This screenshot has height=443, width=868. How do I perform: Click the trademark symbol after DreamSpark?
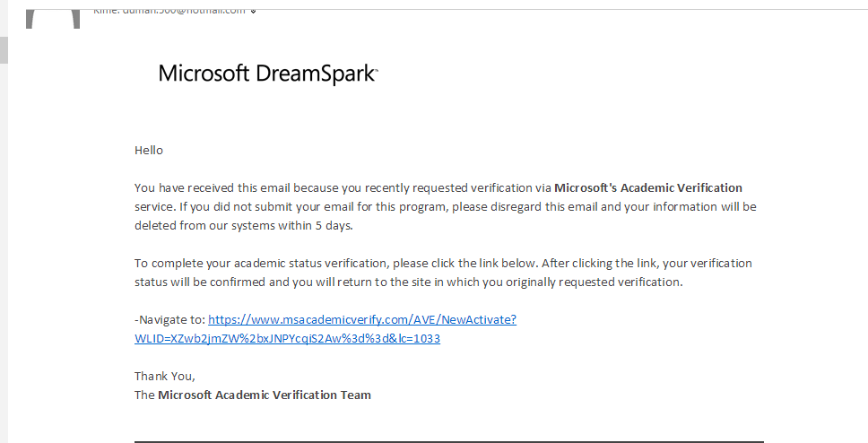(x=377, y=69)
